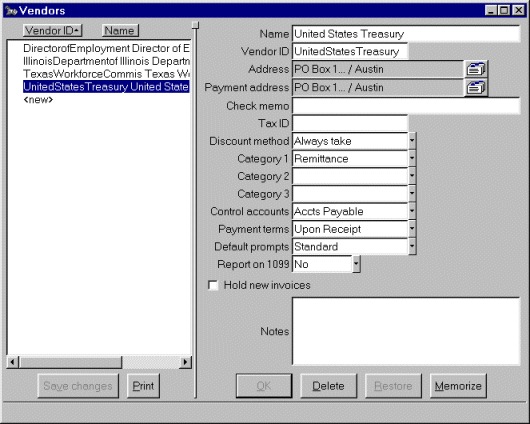Click the left scroll arrow under vendor list
Image resolution: width=530 pixels, height=424 pixels.
13,362
